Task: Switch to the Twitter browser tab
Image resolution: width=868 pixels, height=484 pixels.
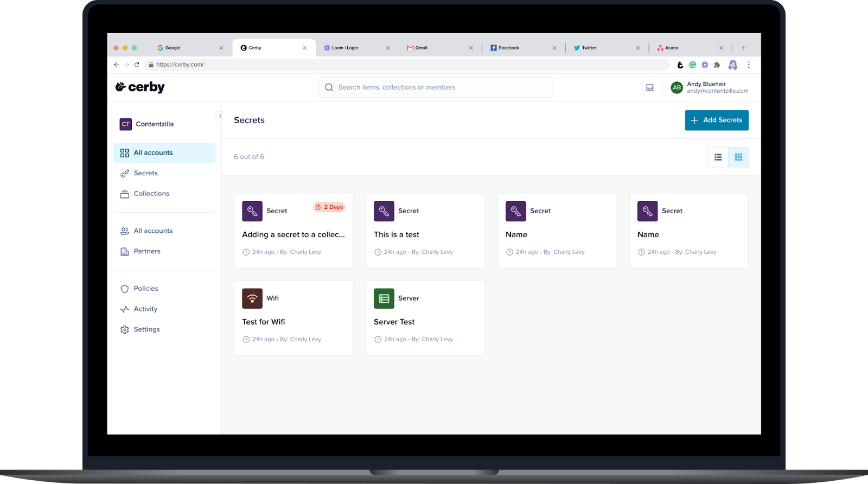Action: 607,48
